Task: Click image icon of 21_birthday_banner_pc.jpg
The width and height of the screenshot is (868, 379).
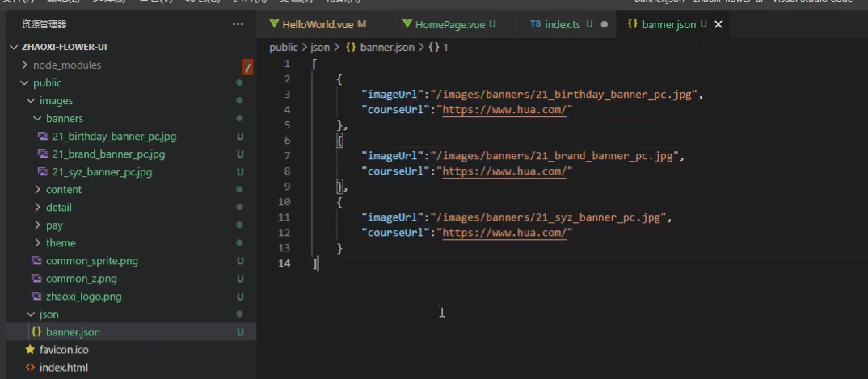Action: [x=43, y=136]
